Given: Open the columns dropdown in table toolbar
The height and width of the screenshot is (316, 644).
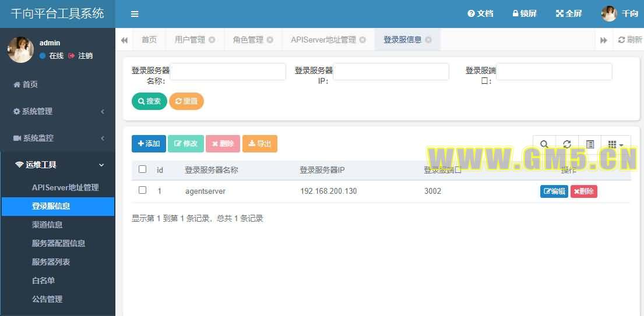Looking at the screenshot, I should click(615, 144).
